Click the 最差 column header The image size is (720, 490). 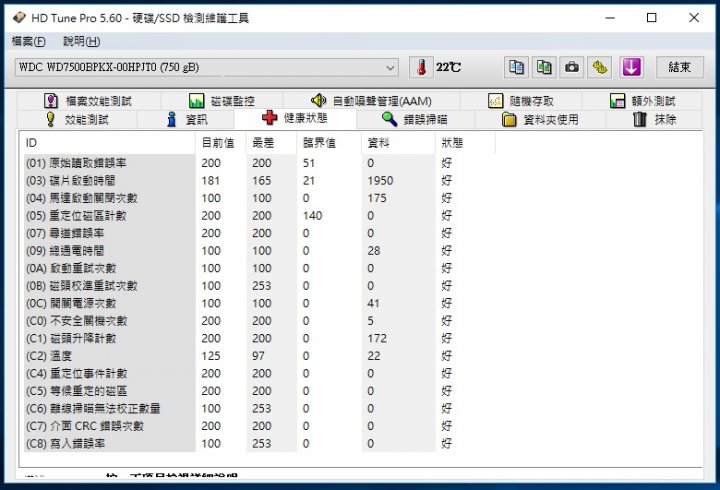pyautogui.click(x=271, y=143)
